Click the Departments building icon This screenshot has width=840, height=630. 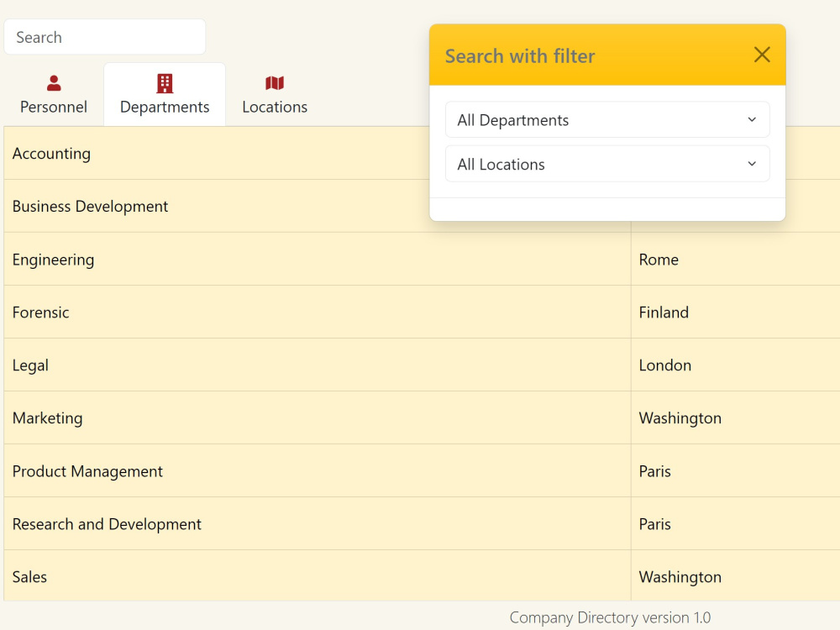pos(165,83)
